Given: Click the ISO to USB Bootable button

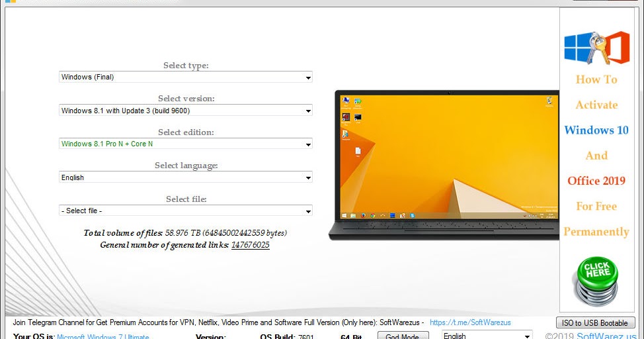Looking at the screenshot, I should (x=595, y=323).
